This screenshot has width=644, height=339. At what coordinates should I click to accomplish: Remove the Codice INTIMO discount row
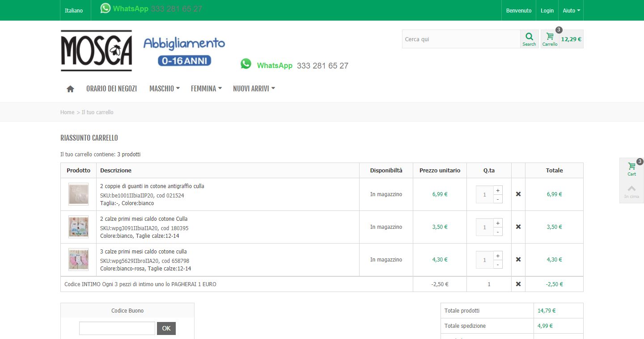pos(518,284)
